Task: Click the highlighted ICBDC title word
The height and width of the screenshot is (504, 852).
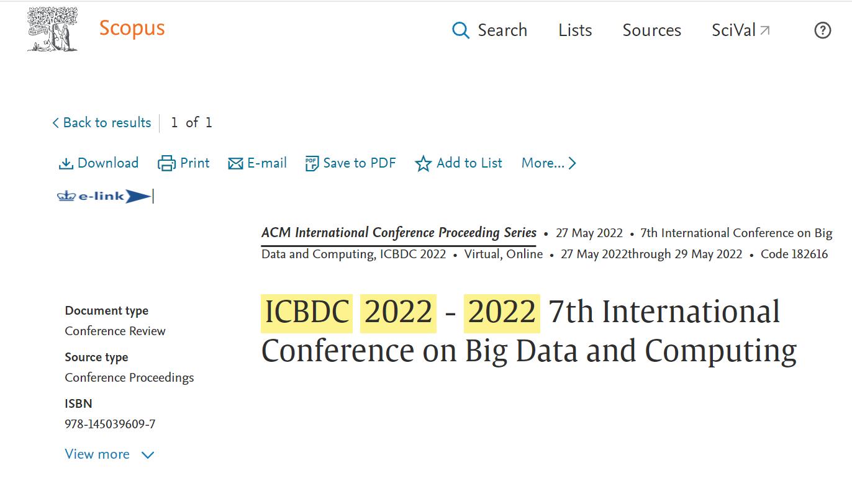Action: 307,312
